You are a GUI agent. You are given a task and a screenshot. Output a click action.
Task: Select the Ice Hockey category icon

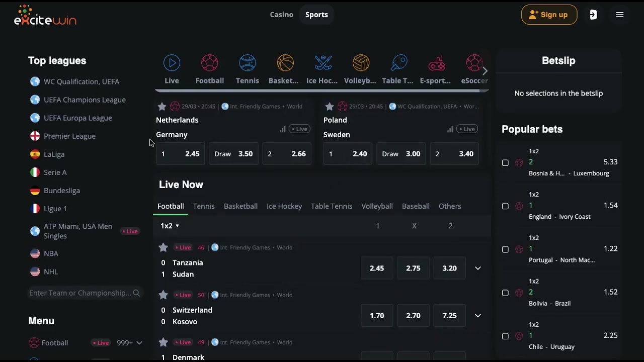coord(323,63)
